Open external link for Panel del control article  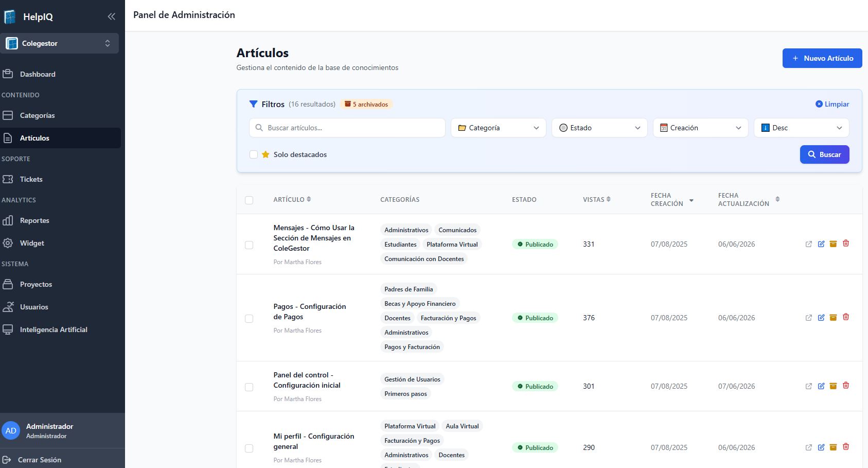click(809, 386)
